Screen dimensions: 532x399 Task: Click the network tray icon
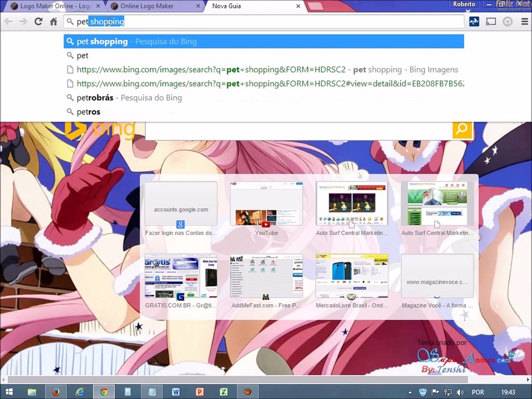[x=448, y=392]
